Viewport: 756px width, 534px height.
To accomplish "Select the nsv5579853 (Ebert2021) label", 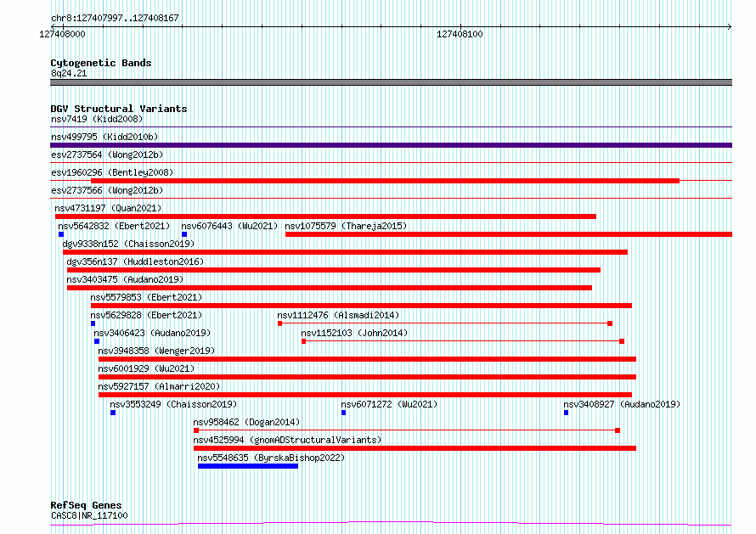I will [x=146, y=297].
